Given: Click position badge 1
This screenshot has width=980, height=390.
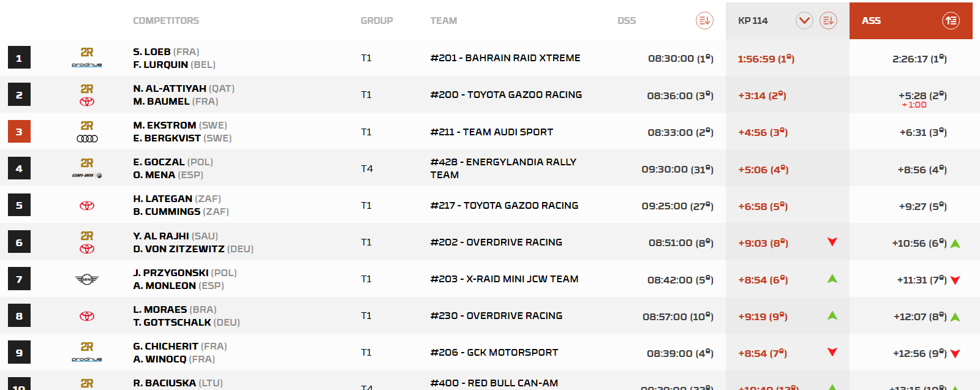Looking at the screenshot, I should [x=19, y=58].
